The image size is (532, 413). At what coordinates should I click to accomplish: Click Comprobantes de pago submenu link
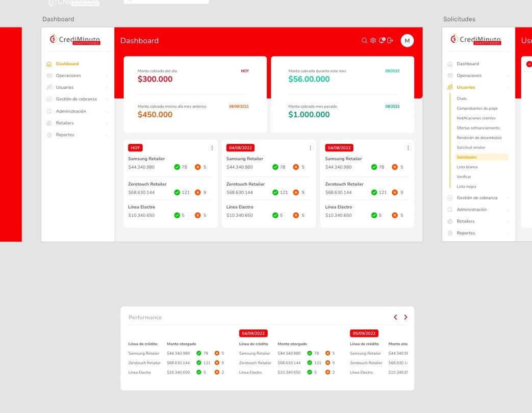477,108
